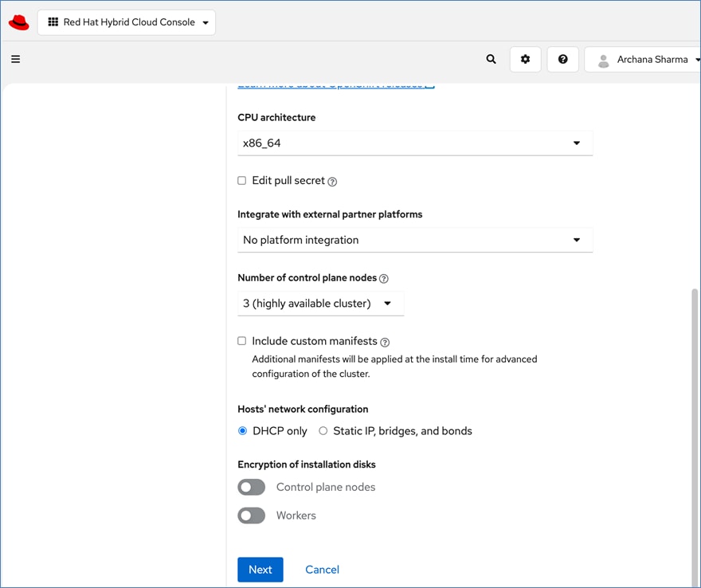
Task: Click the Red Hat logo
Action: (19, 22)
